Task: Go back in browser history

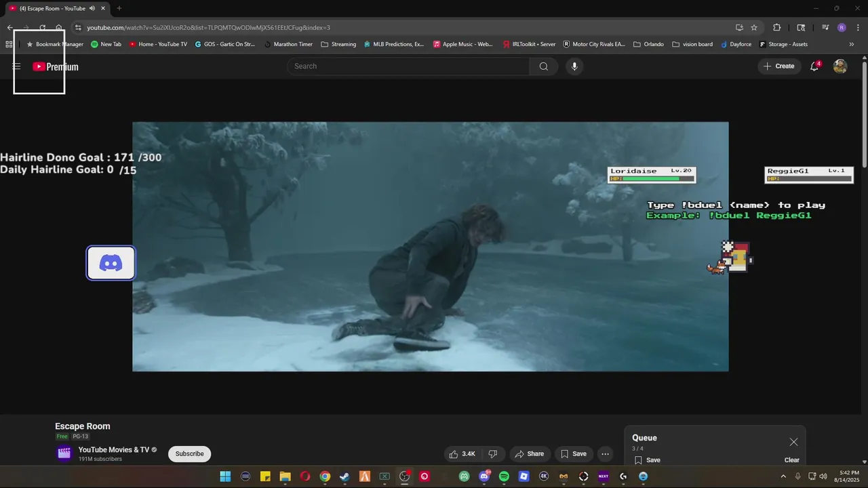Action: pyautogui.click(x=9, y=28)
